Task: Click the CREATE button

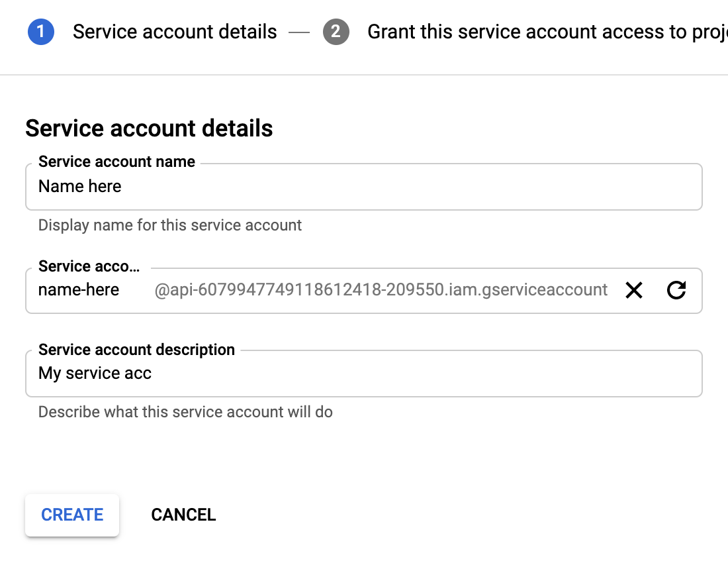Action: pos(72,515)
